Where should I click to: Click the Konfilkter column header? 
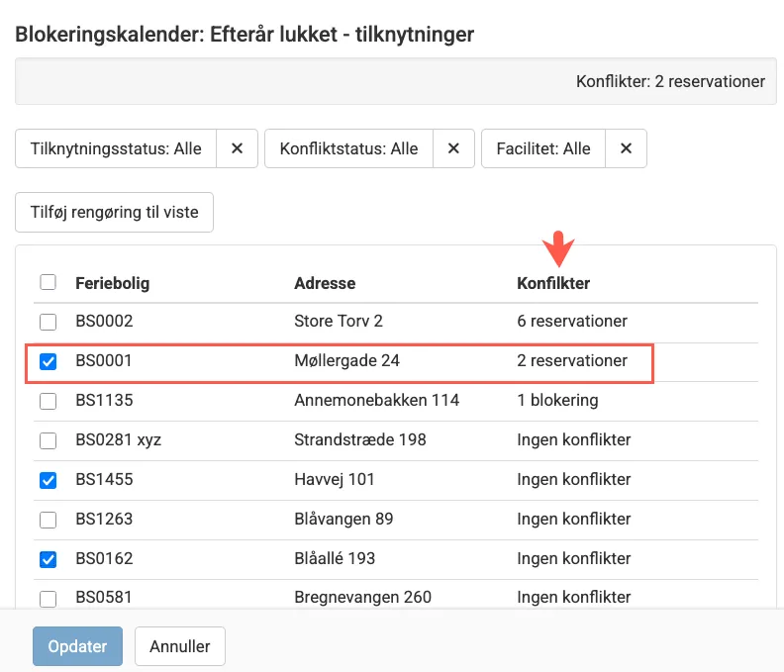click(x=553, y=283)
